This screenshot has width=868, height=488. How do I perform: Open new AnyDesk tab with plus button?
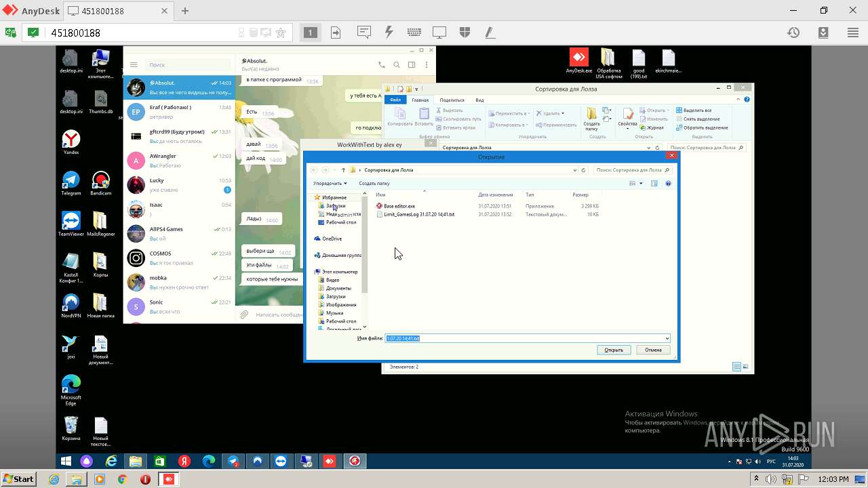coord(185,11)
